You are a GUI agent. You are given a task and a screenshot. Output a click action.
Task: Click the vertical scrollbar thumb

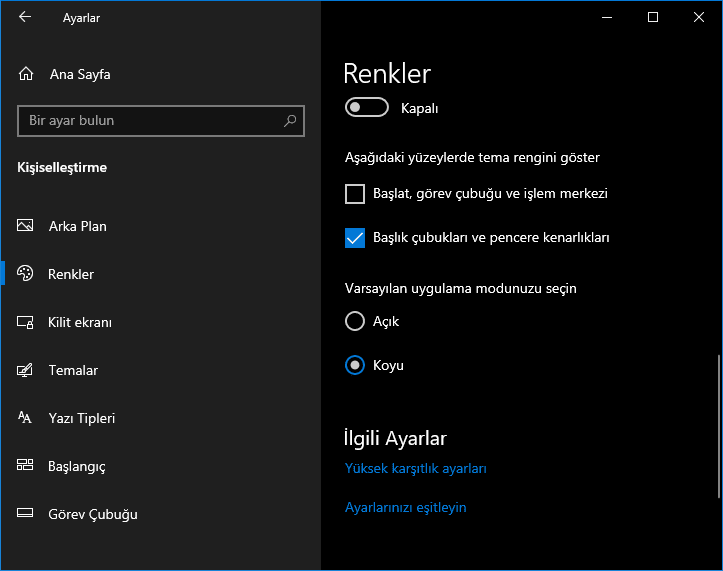pyautogui.click(x=718, y=426)
